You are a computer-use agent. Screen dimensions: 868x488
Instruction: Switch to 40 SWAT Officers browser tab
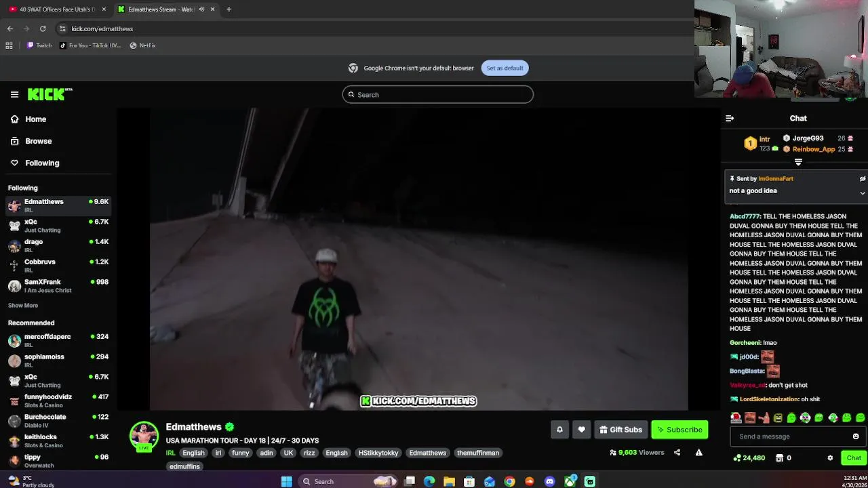click(x=57, y=9)
